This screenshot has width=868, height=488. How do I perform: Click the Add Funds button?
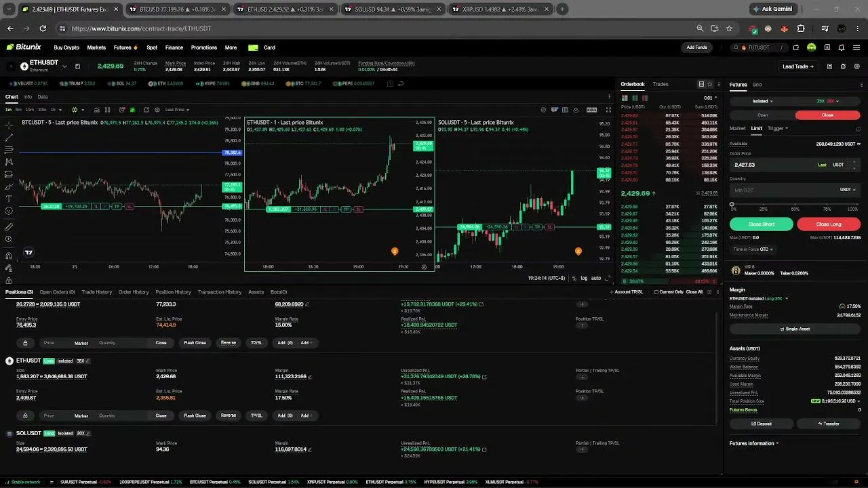click(697, 47)
